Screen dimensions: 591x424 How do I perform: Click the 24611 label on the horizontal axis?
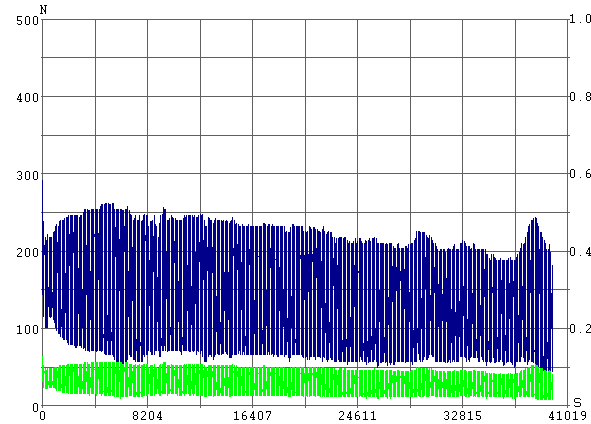[357, 416]
